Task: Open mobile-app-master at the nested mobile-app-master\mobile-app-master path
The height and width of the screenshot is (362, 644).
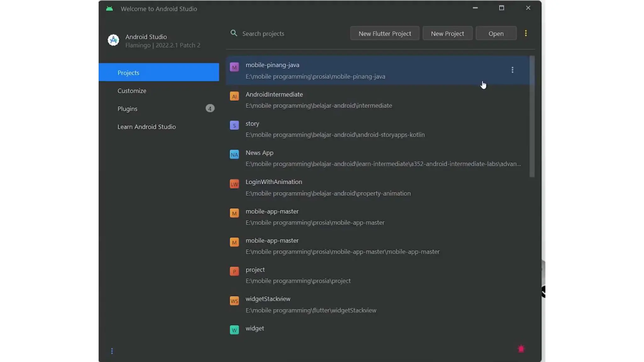Action: pos(377,246)
